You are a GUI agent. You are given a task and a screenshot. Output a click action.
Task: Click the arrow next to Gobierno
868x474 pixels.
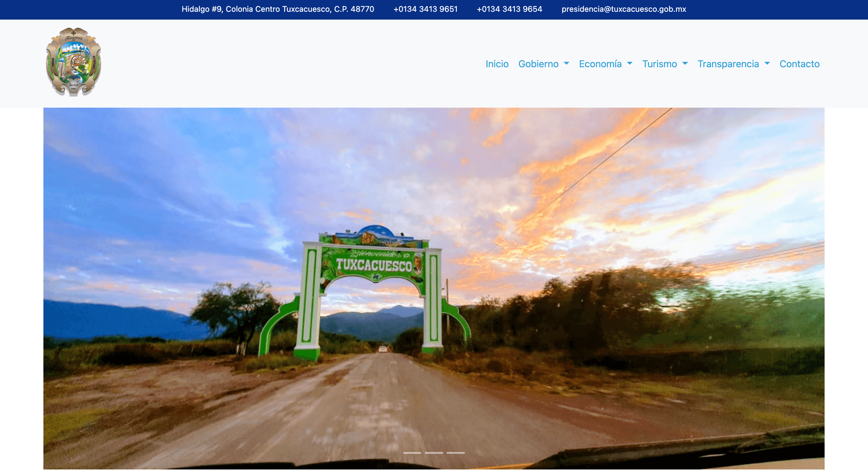[566, 63]
